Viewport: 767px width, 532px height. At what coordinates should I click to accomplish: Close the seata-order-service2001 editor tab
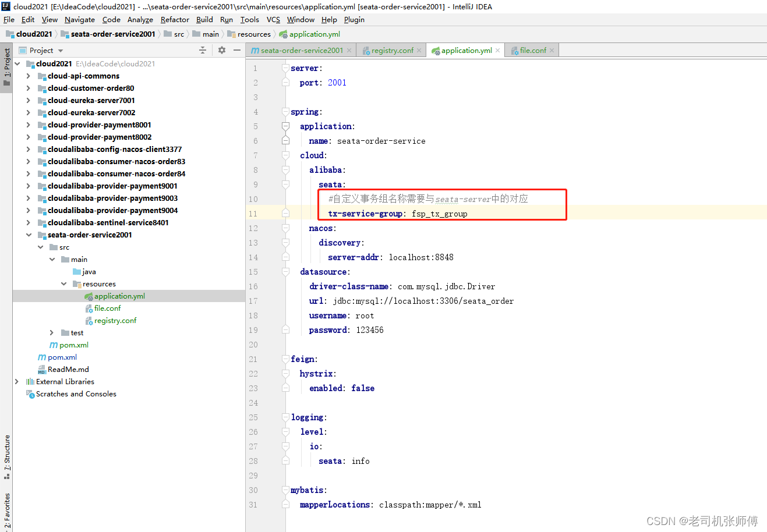click(x=349, y=51)
